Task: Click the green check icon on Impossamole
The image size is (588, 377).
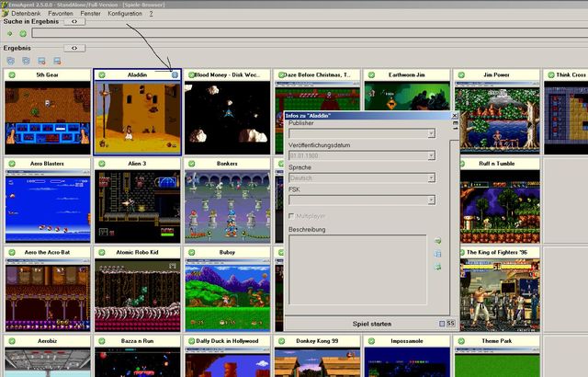Action: (x=371, y=341)
